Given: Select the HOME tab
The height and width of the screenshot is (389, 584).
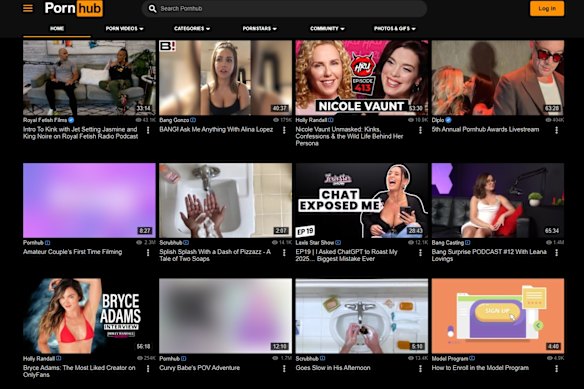Looking at the screenshot, I should pos(57,28).
